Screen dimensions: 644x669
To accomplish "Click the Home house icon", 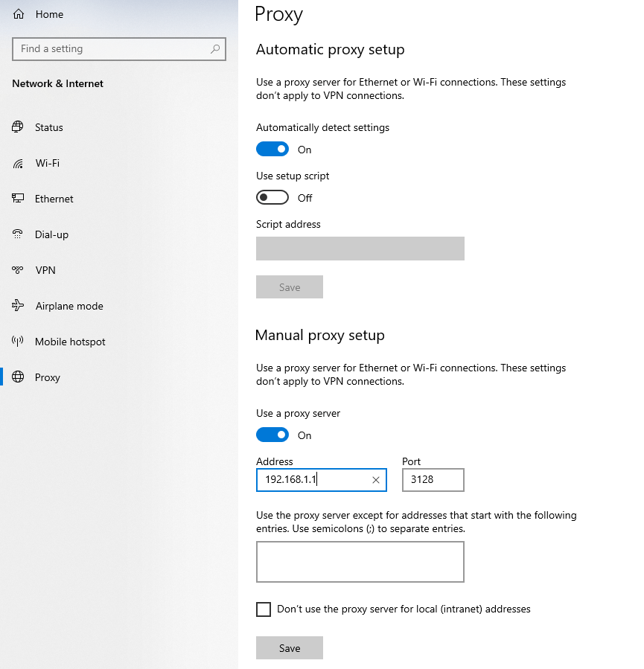I will 19,14.
